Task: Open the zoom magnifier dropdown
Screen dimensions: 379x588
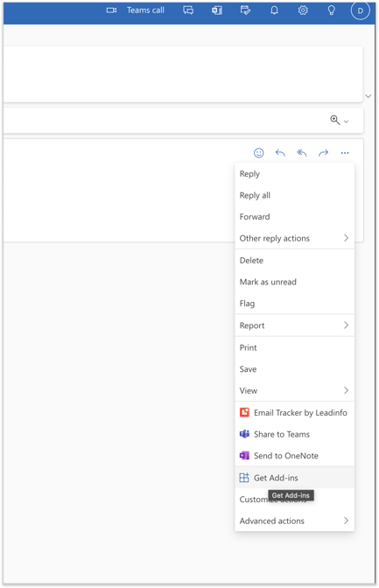Action: (x=340, y=120)
